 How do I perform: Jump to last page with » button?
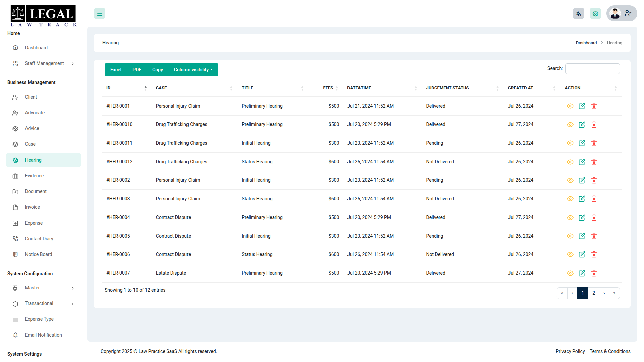pos(614,293)
